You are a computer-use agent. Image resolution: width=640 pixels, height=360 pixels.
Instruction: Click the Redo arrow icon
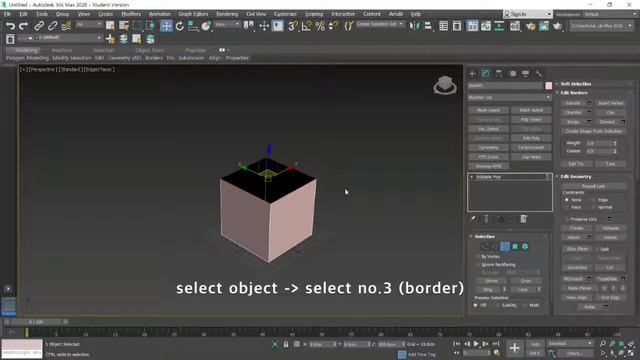coord(24,26)
